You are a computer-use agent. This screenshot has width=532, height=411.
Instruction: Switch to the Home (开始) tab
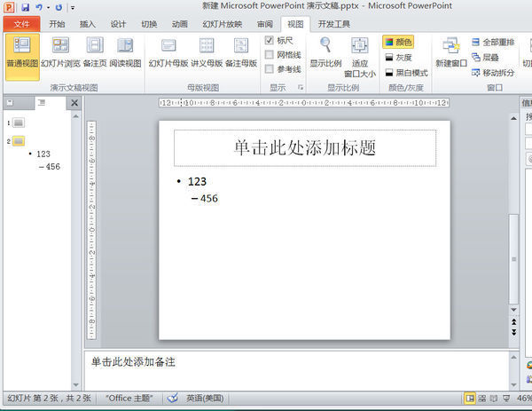57,24
